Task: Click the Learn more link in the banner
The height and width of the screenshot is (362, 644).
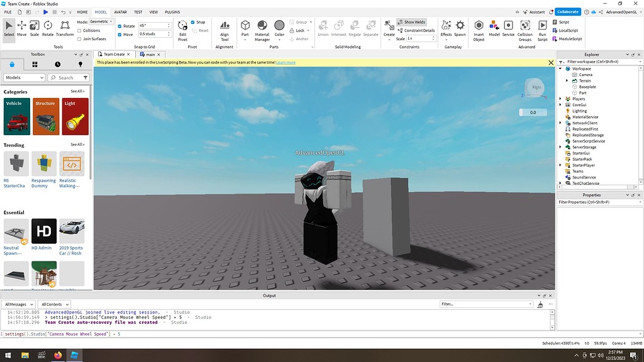Action: (286, 62)
